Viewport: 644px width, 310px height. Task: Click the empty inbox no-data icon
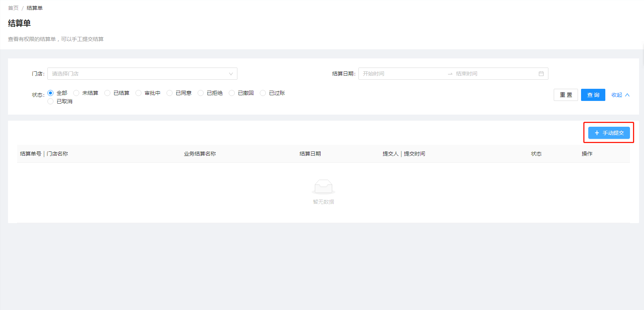[x=324, y=187]
